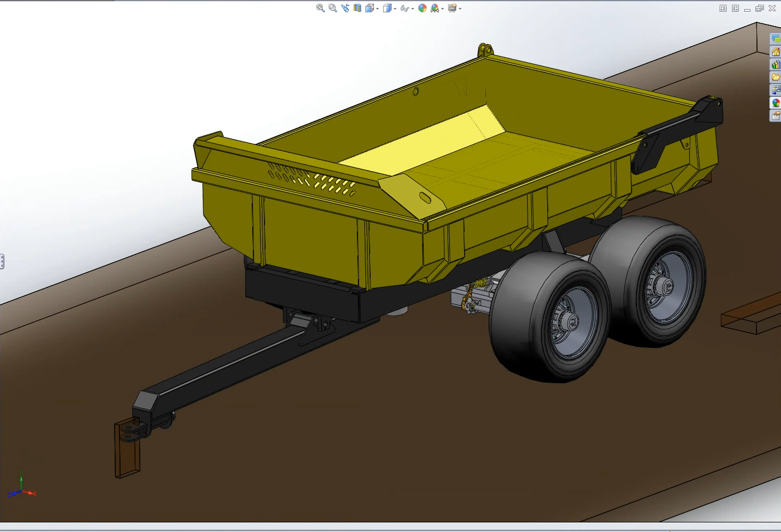Open the Edit Appearance color ball
This screenshot has height=532, width=781.
pyautogui.click(x=423, y=8)
